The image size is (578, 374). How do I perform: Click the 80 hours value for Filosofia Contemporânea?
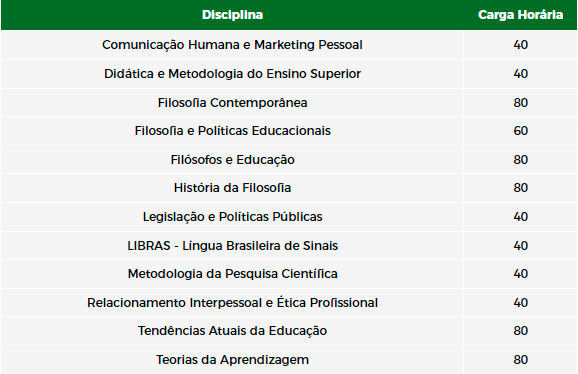[520, 102]
